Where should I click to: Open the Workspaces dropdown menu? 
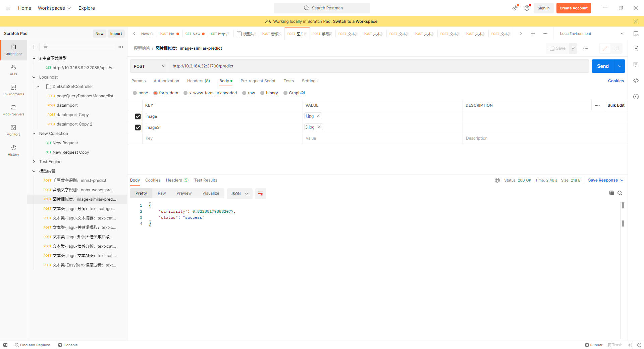click(x=54, y=8)
